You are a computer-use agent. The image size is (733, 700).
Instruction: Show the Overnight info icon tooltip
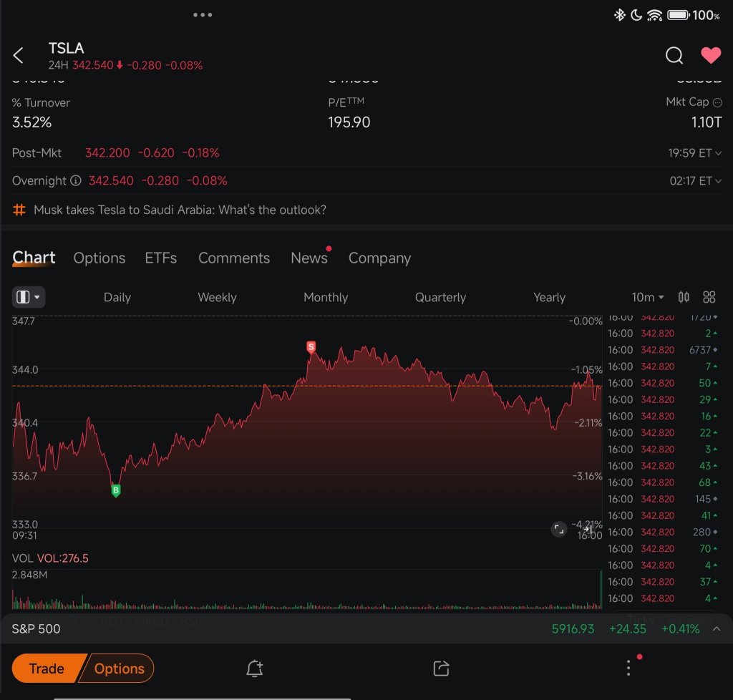point(76,180)
